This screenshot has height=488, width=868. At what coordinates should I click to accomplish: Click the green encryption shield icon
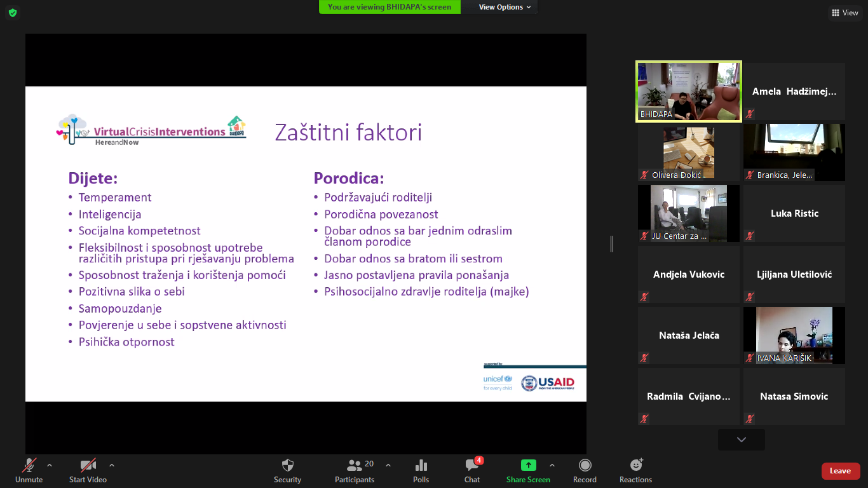coord(12,13)
